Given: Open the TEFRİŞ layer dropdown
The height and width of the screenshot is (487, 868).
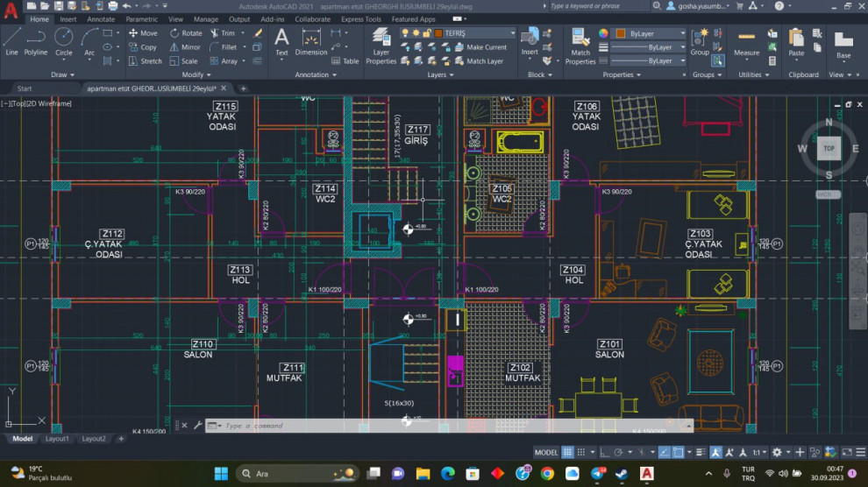Looking at the screenshot, I should click(x=473, y=33).
